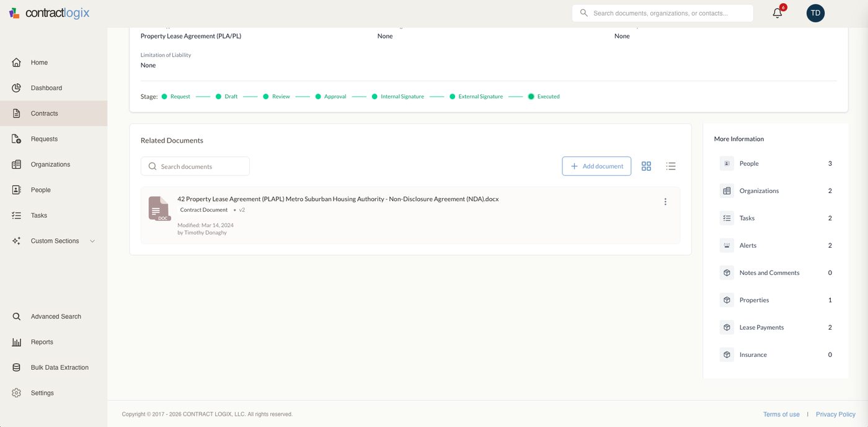The width and height of the screenshot is (868, 427).
Task: Click the External Signature stage label
Action: coord(480,97)
